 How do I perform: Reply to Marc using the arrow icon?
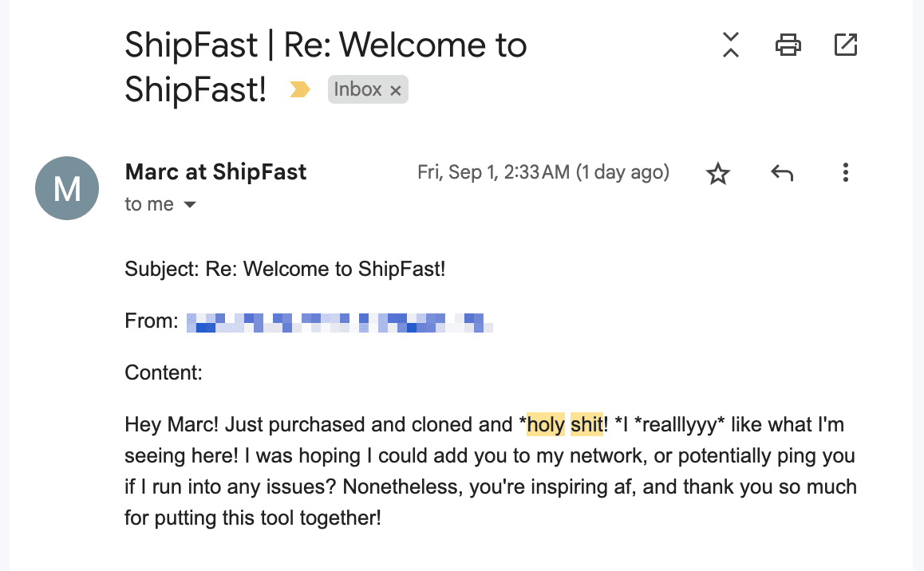pos(782,173)
